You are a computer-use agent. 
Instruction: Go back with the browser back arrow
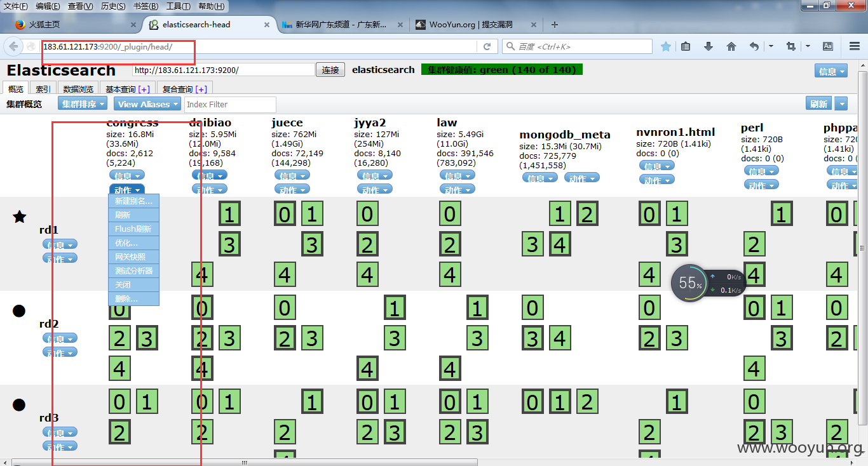pyautogui.click(x=13, y=46)
